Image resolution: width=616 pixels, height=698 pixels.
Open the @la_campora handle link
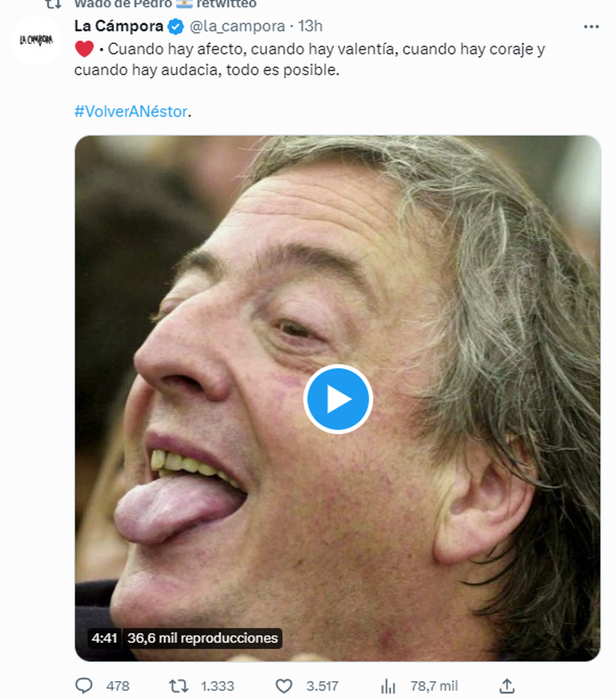click(237, 26)
